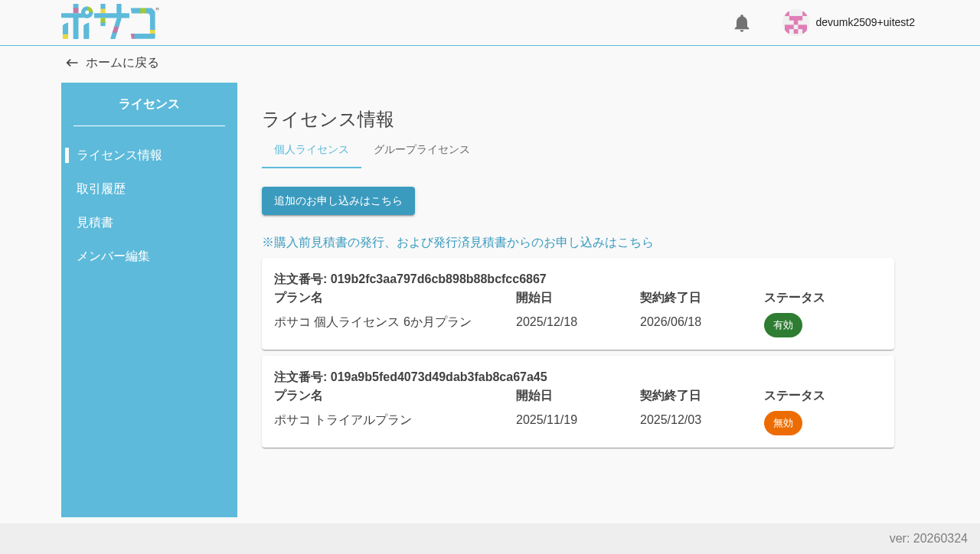Click the ポサコ logo

coord(109,21)
